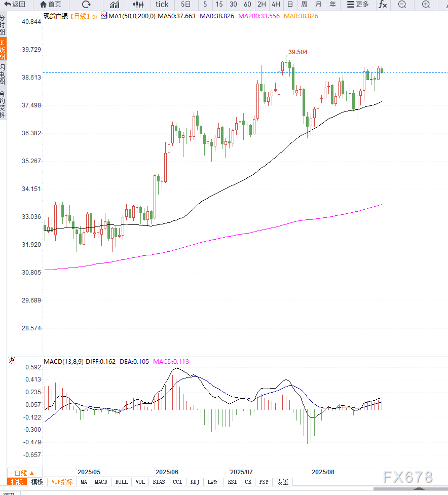This screenshot has height=495, width=448.
Task: Select the 周 weekly timeframe
Action: (304, 5)
